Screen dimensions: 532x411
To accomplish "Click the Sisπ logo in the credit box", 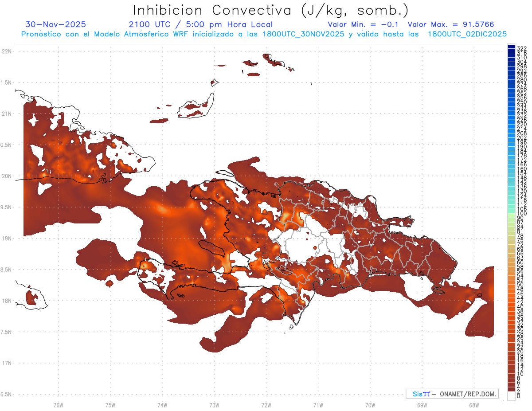I will tap(421, 394).
